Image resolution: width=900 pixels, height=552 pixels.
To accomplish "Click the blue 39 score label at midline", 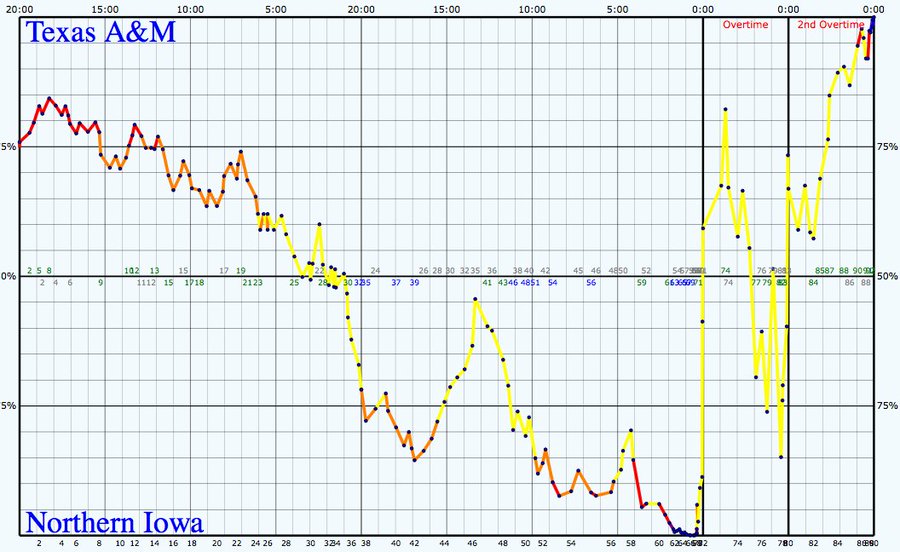I will 414,282.
